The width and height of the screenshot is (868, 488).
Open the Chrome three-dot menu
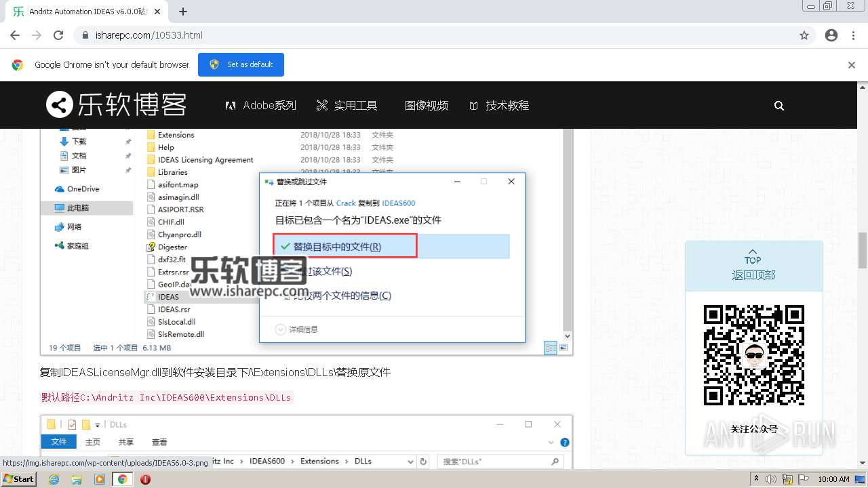click(853, 35)
